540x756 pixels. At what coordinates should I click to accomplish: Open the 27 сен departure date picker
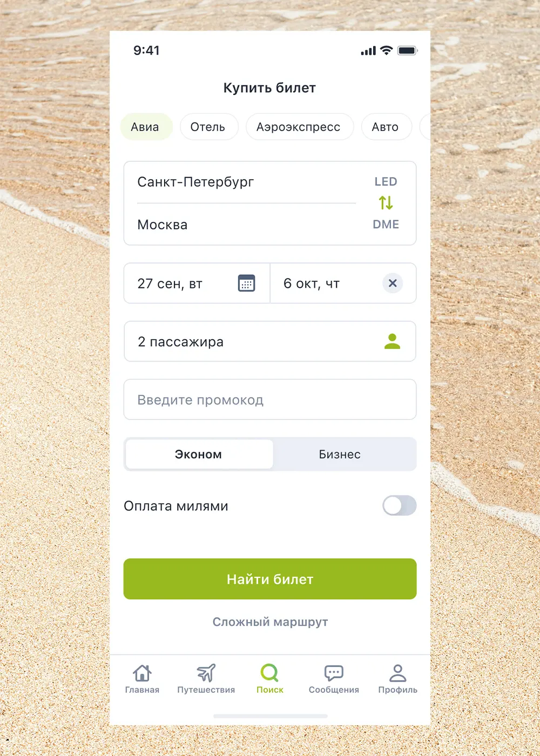pyautogui.click(x=197, y=283)
